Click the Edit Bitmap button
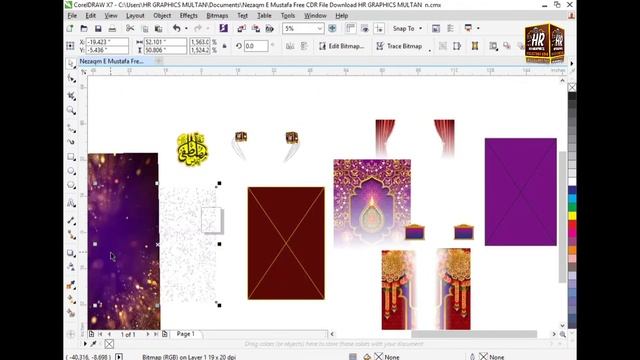Image resolution: width=640 pixels, height=360 pixels. pyautogui.click(x=342, y=46)
